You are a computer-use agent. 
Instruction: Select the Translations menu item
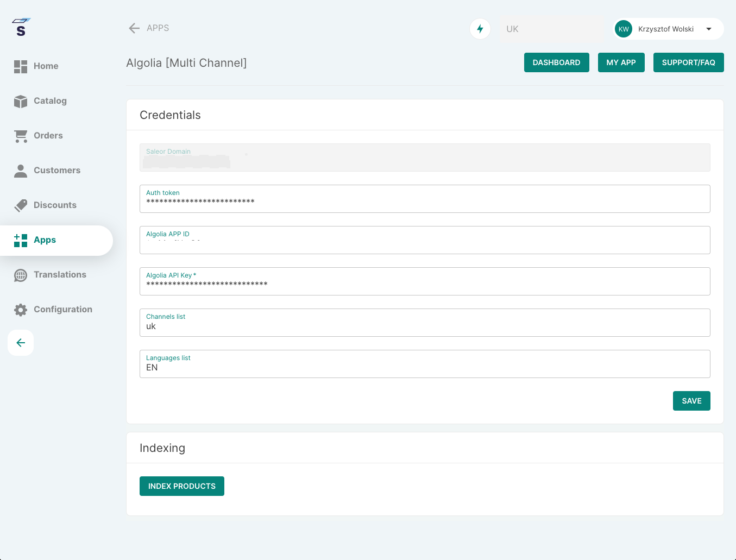coord(60,275)
